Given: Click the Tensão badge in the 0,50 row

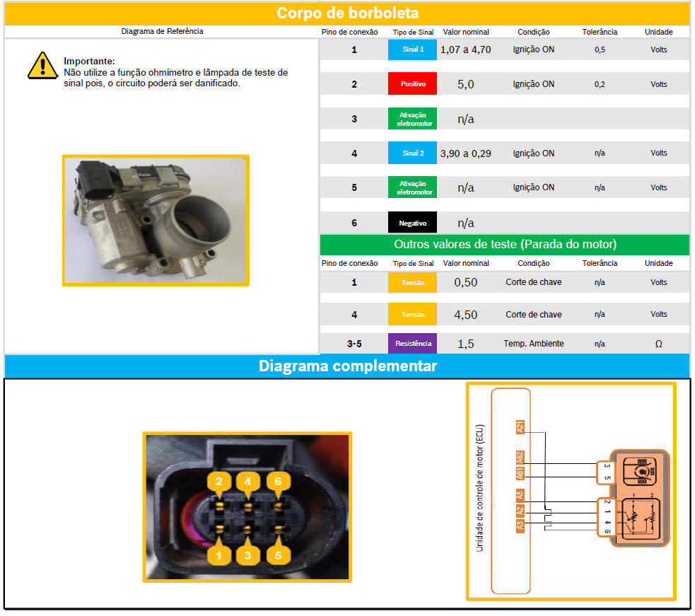Looking at the screenshot, I should (412, 282).
